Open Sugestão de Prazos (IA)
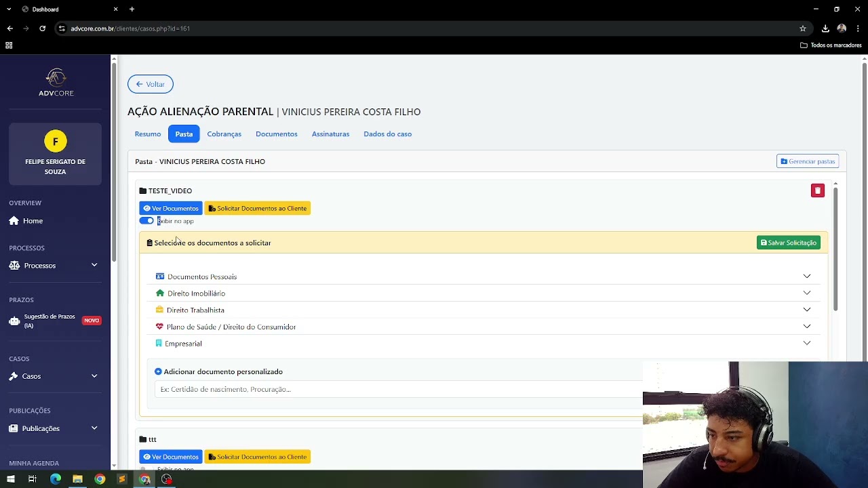 [x=50, y=321]
